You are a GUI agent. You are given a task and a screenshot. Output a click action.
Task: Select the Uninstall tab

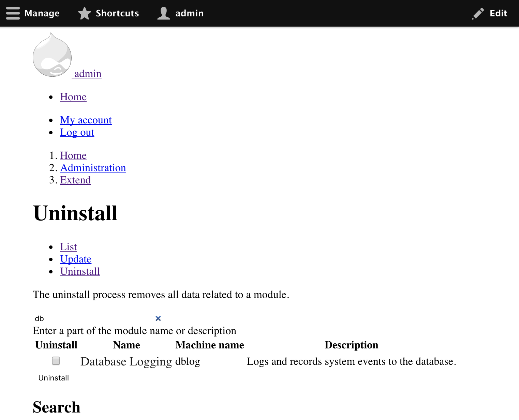(80, 271)
